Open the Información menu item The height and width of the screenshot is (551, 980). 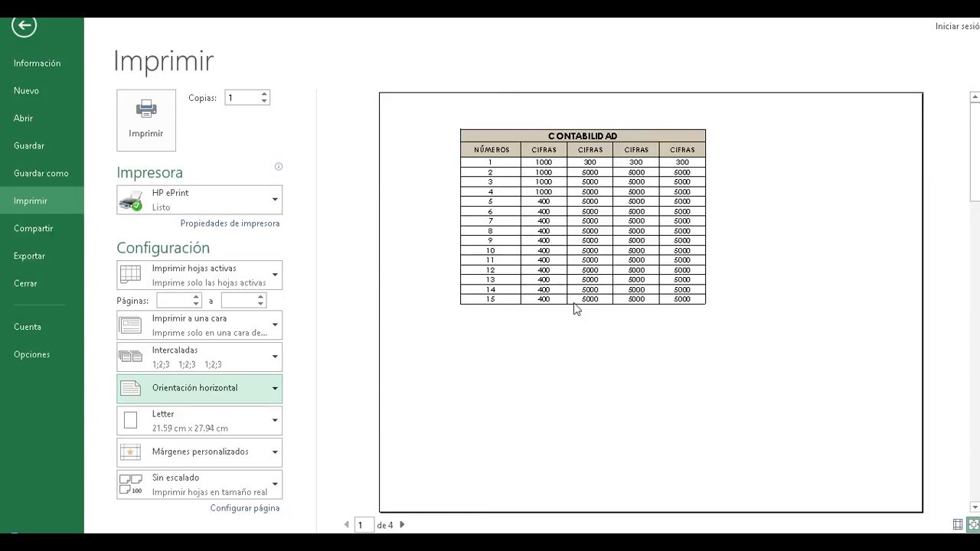click(x=42, y=63)
